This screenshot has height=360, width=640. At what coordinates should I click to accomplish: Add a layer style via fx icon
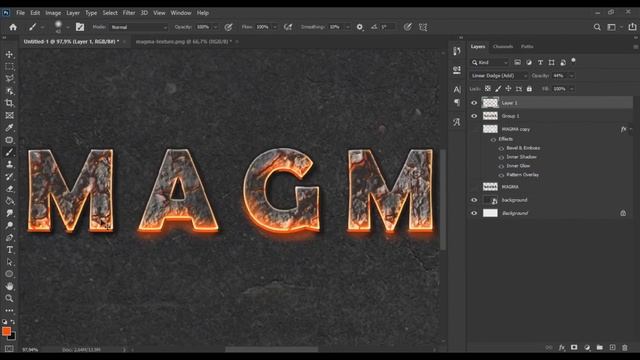point(562,347)
